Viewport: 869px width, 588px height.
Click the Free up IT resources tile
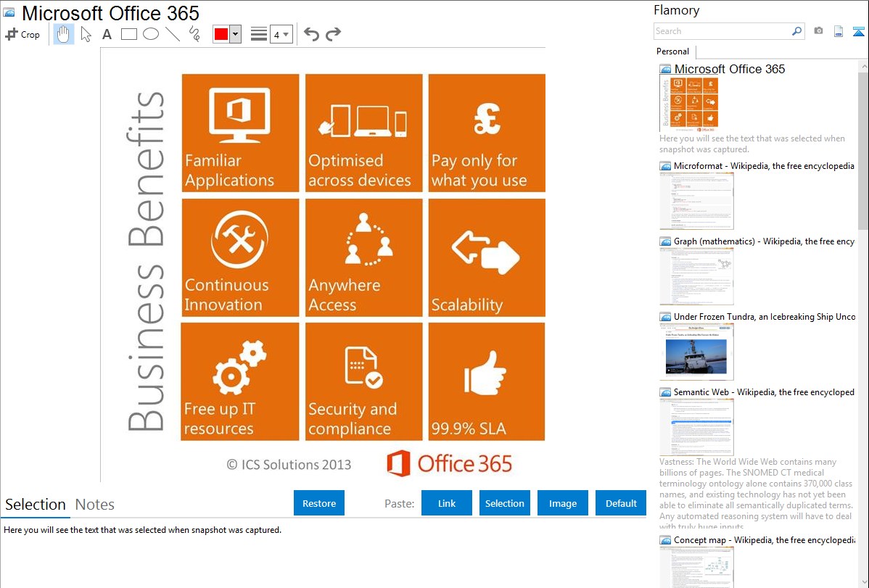pyautogui.click(x=240, y=382)
